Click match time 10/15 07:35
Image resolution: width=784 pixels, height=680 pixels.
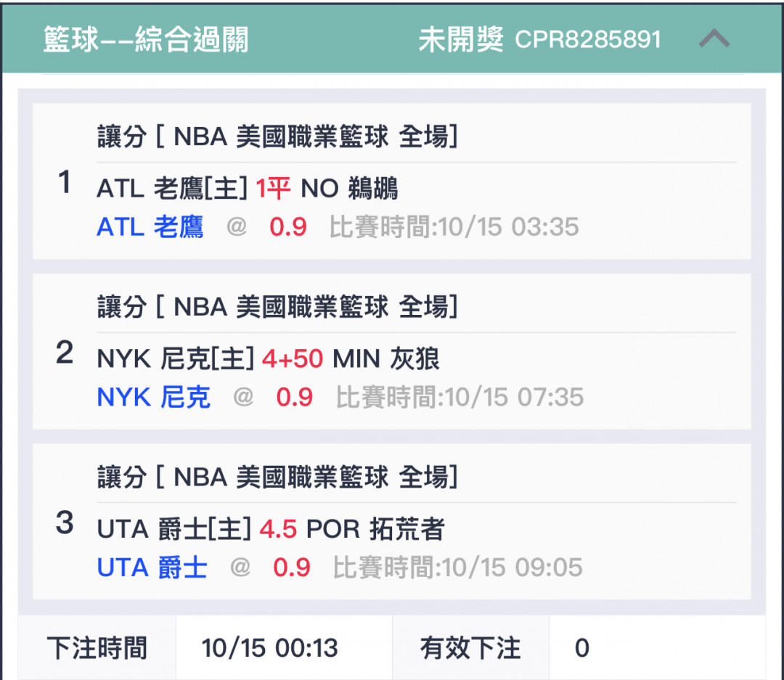click(460, 398)
